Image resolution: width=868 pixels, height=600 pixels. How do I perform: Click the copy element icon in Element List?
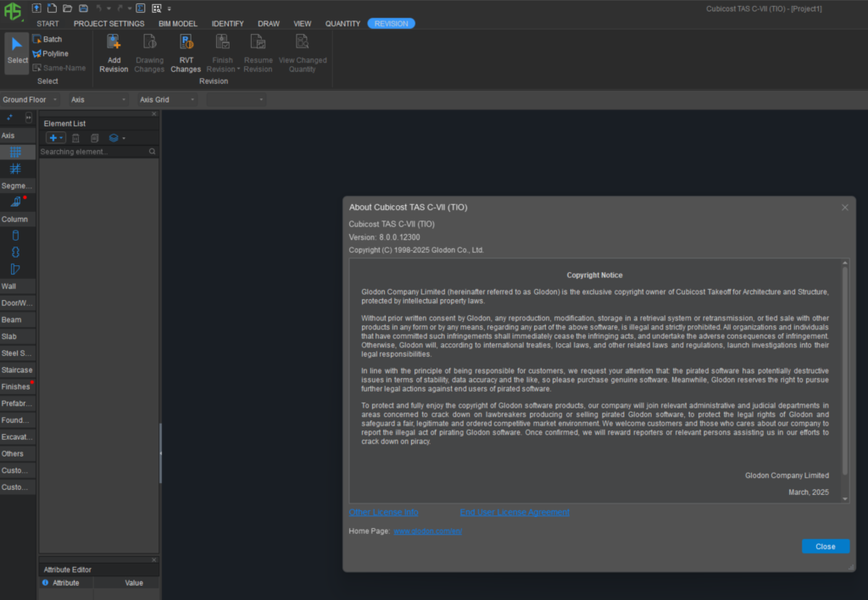pos(94,137)
